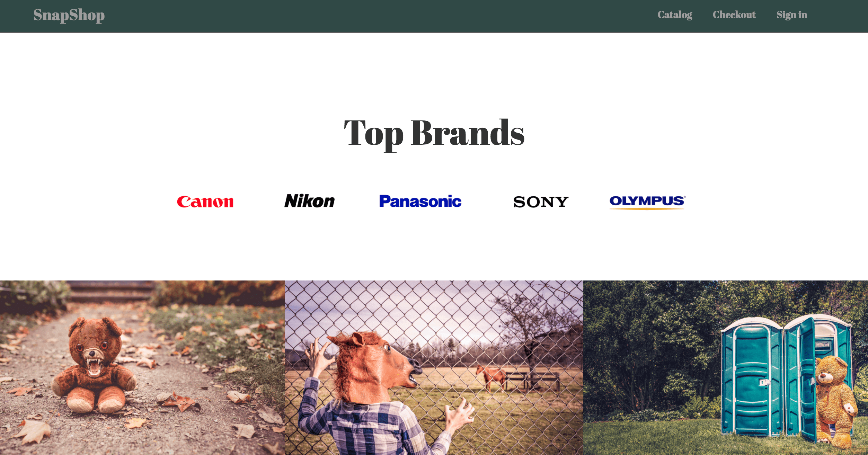Open the Olympus brand logo
The width and height of the screenshot is (868, 455).
tap(647, 202)
